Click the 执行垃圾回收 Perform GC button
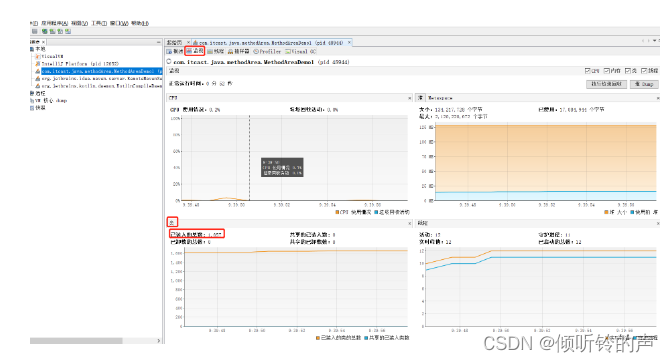 [606, 84]
